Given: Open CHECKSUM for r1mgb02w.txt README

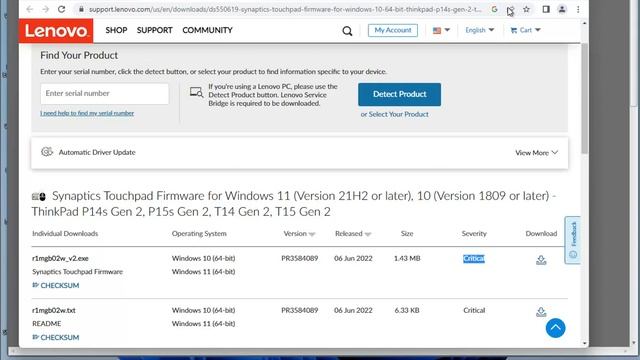Looking at the screenshot, I should click(56, 337).
